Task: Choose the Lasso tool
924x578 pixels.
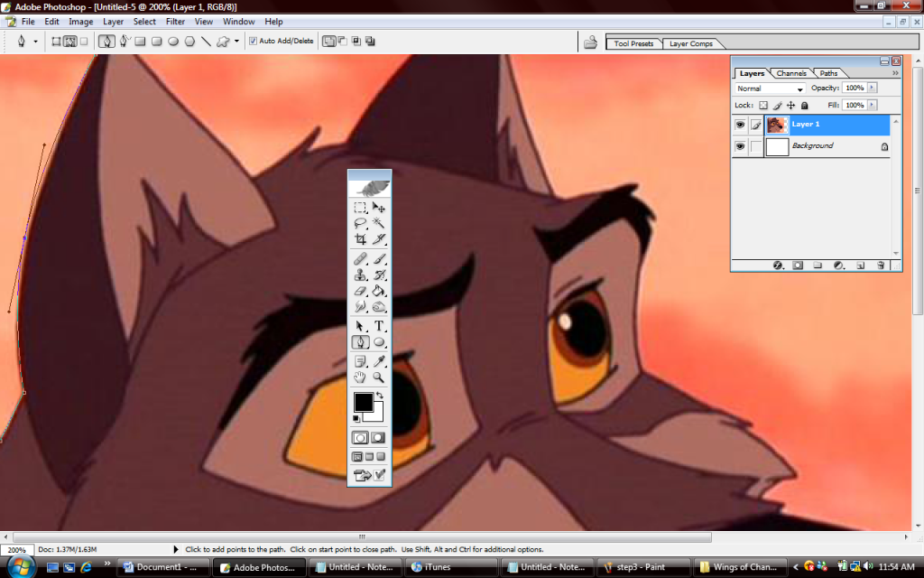Action: (361, 224)
